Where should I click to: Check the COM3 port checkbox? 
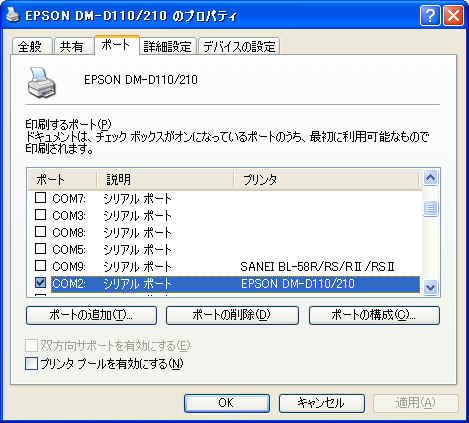tap(40, 214)
